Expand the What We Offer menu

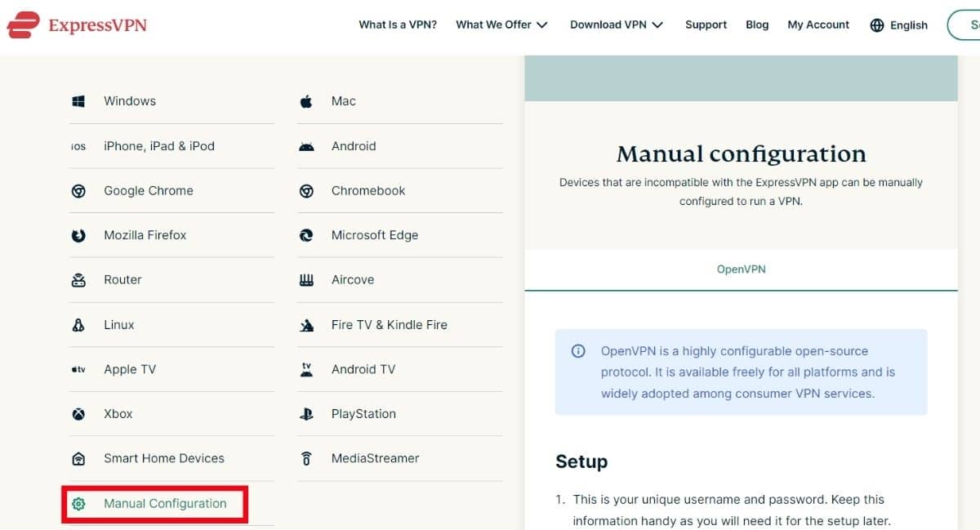tap(501, 24)
